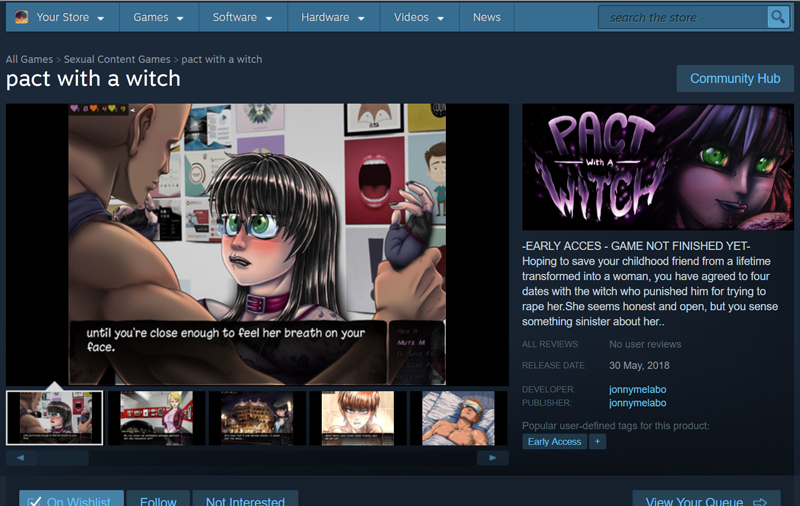The image size is (800, 506).
Task: Click the Early Access tag
Action: click(x=554, y=441)
